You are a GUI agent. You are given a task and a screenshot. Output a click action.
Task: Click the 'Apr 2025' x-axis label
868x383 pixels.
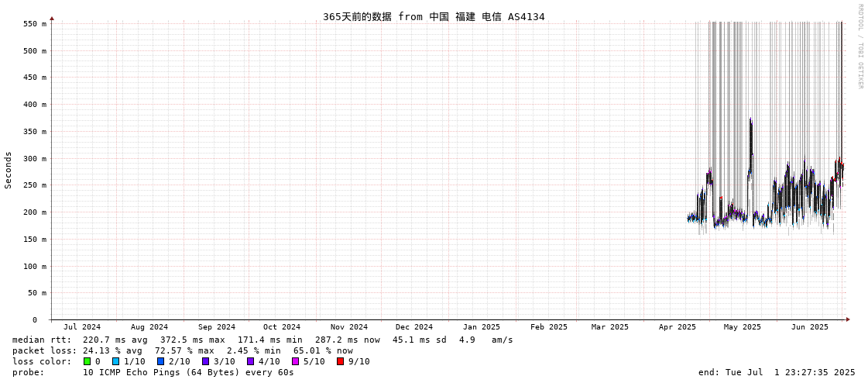click(x=677, y=327)
